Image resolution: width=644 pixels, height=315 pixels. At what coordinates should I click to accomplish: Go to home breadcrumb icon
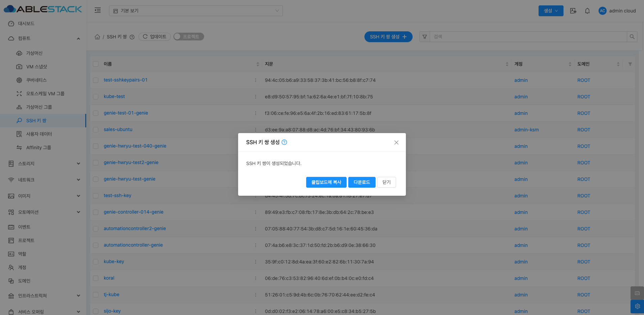97,37
